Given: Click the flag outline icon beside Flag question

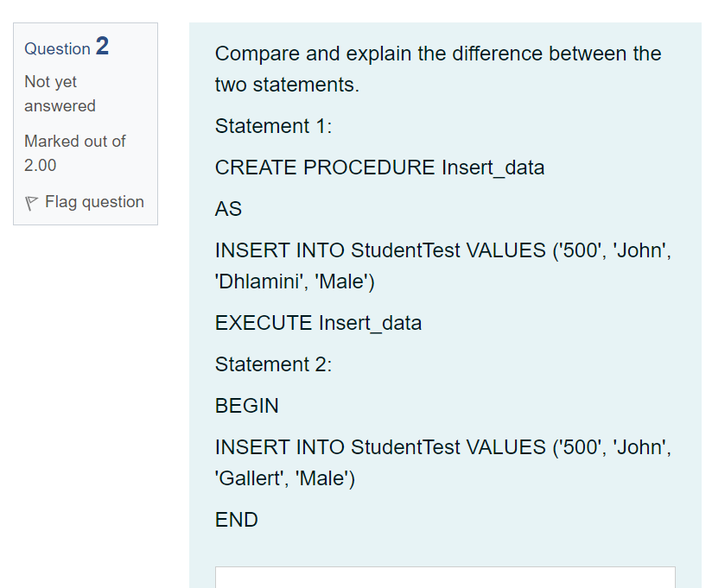Looking at the screenshot, I should pyautogui.click(x=32, y=201).
